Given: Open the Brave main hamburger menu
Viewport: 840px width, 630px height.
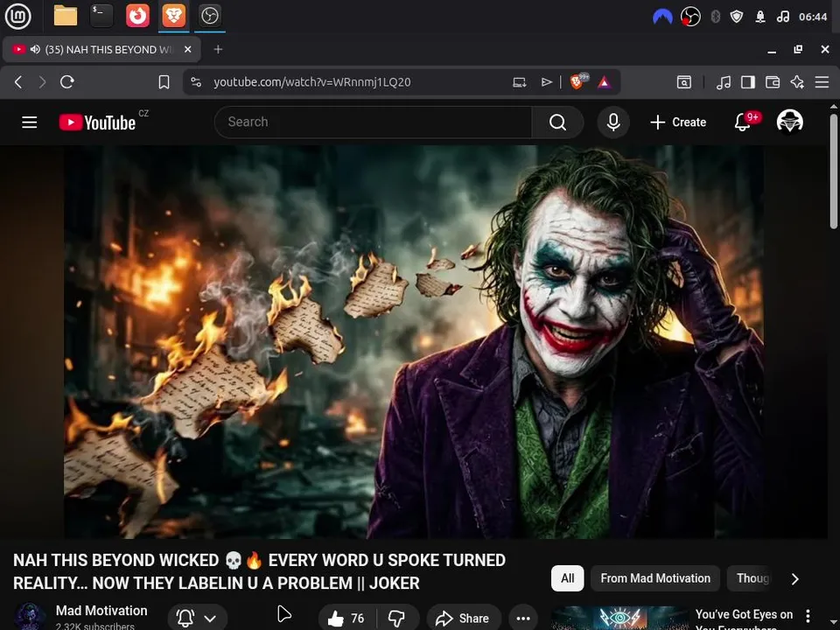Looking at the screenshot, I should coord(822,82).
